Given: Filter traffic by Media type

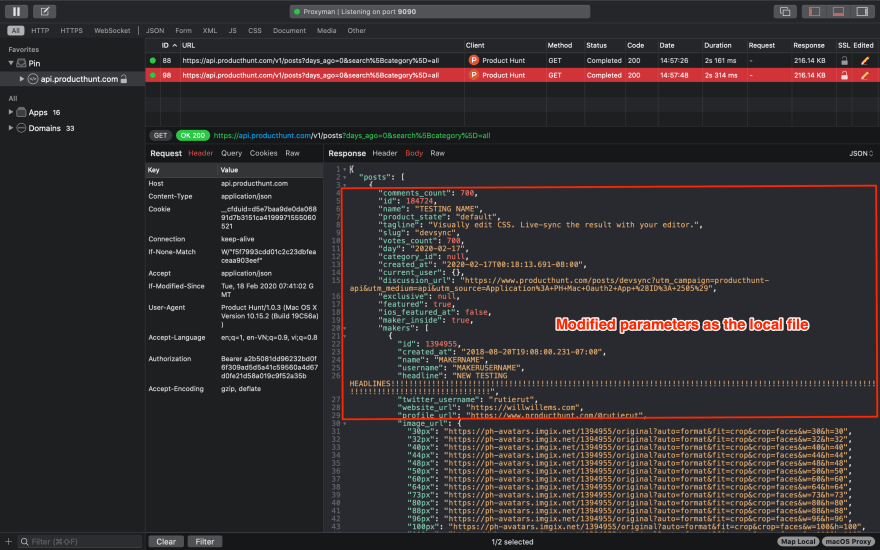Looking at the screenshot, I should click(x=327, y=30).
